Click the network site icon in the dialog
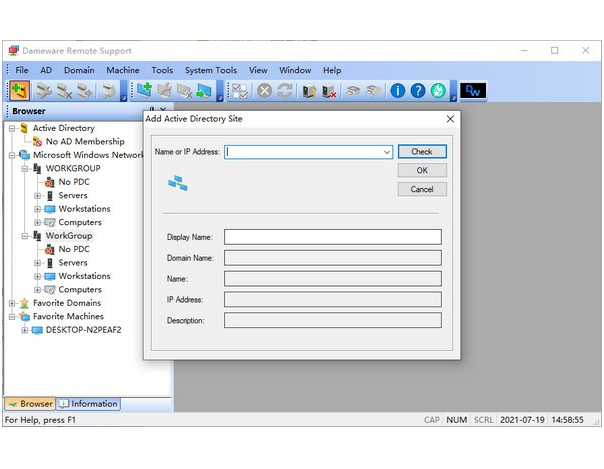 [178, 183]
